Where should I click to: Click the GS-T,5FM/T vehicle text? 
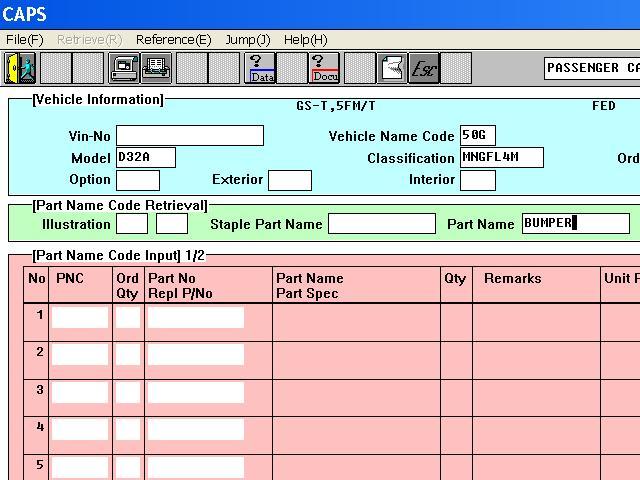(x=336, y=106)
